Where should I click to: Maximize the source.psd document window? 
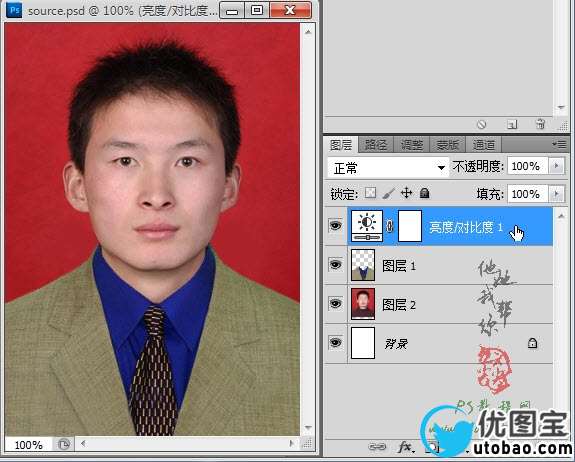257,10
